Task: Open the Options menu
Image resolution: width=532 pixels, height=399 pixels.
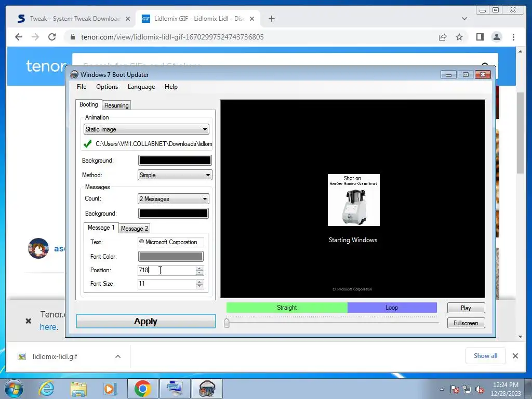Action: click(x=107, y=87)
